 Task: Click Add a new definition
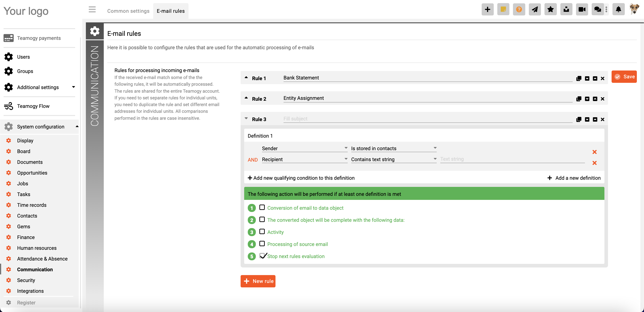pos(574,178)
